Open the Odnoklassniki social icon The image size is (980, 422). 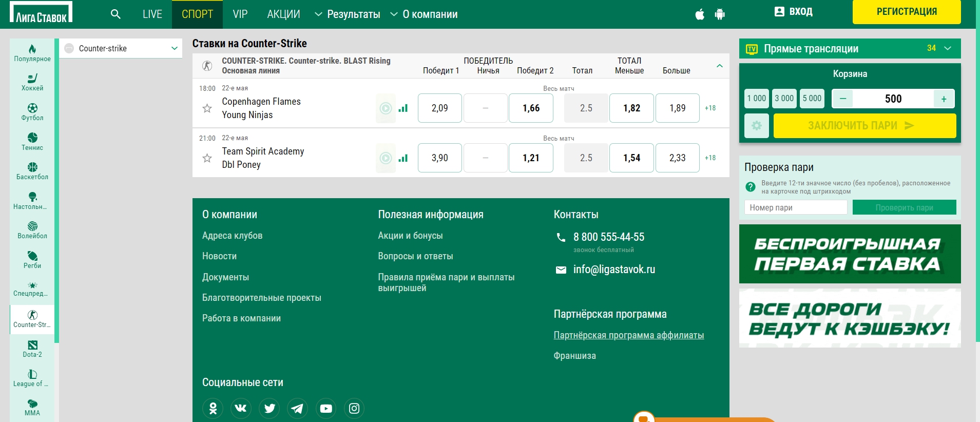click(x=213, y=408)
